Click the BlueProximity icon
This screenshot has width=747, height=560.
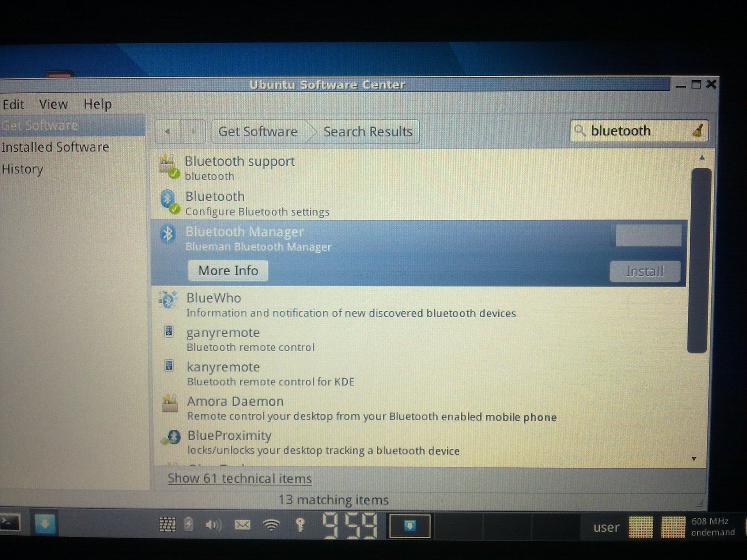(171, 437)
